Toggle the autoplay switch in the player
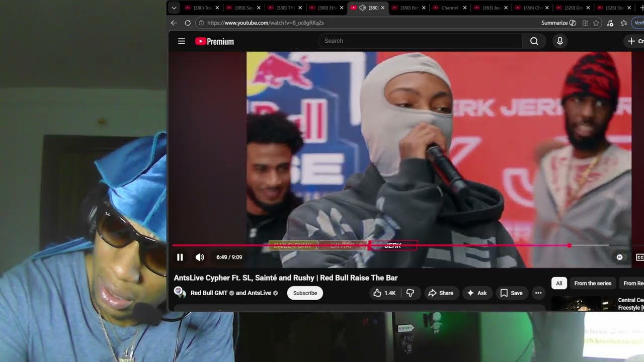The width and height of the screenshot is (644, 362). tap(619, 257)
